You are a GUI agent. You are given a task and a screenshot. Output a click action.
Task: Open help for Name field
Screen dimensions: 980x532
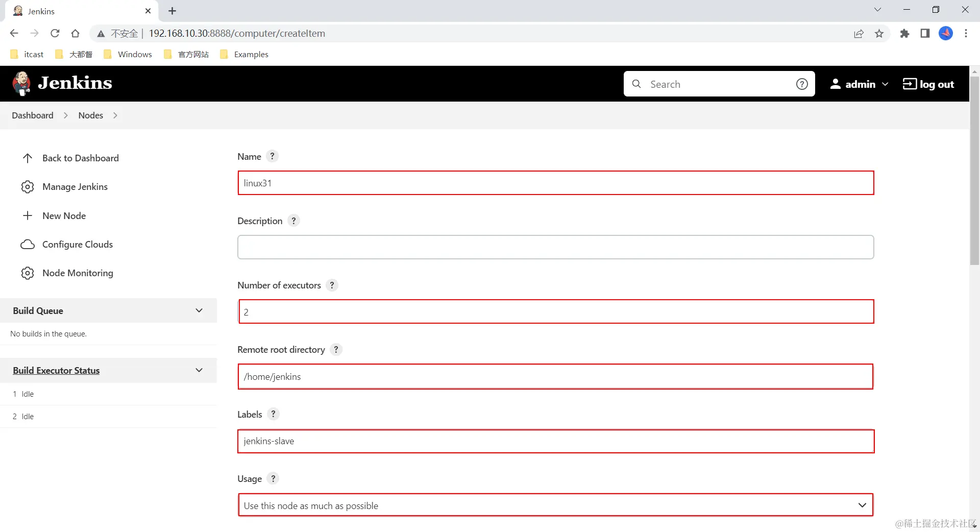coord(273,156)
